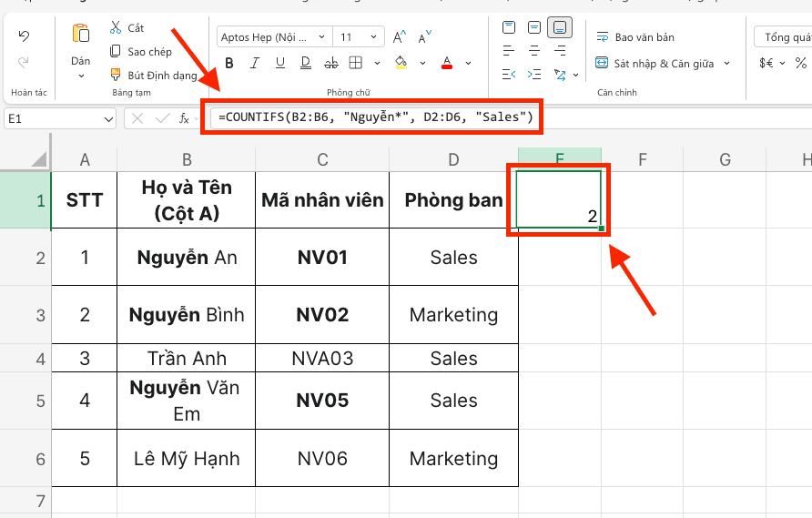This screenshot has height=518, width=812.
Task: Select column F header
Action: [x=642, y=159]
